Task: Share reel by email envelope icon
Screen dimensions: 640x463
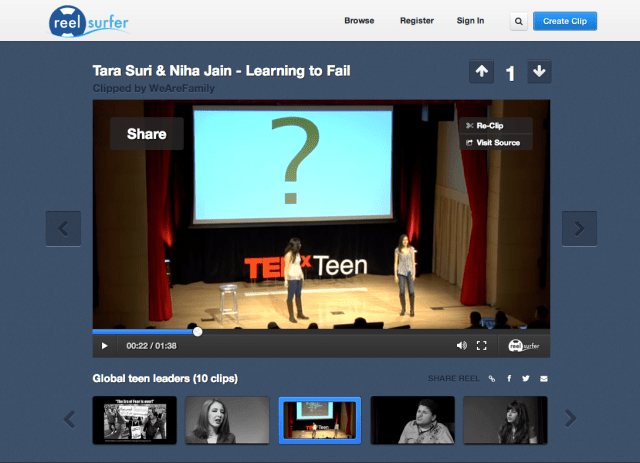Action: point(544,378)
